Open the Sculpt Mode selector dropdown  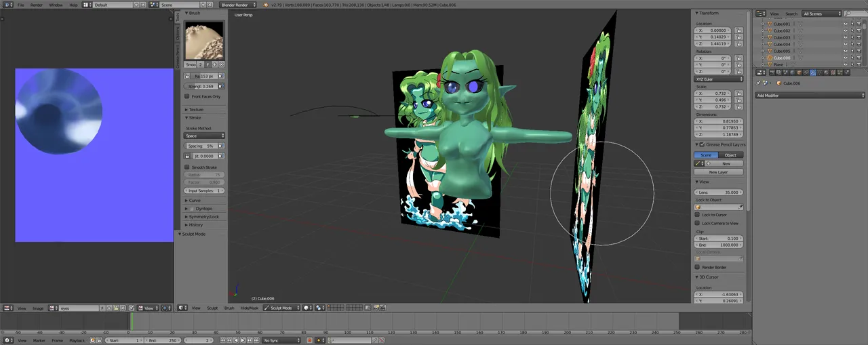point(281,308)
